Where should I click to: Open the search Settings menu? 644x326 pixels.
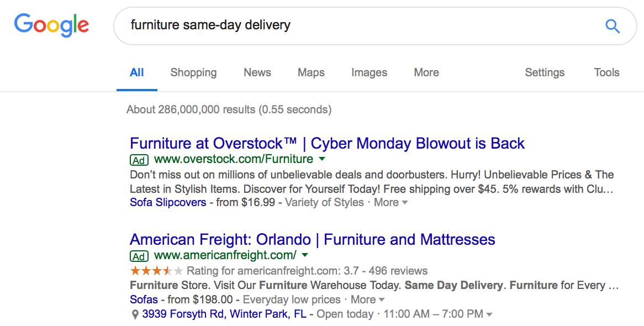(x=545, y=72)
